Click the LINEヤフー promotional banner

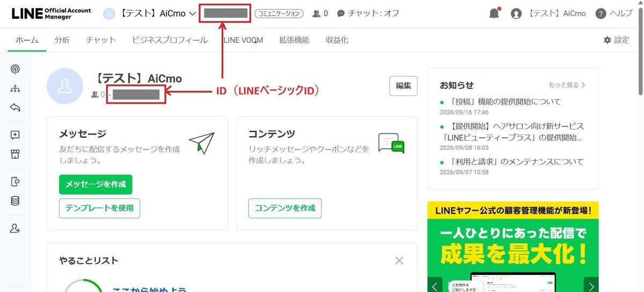pyautogui.click(x=513, y=246)
